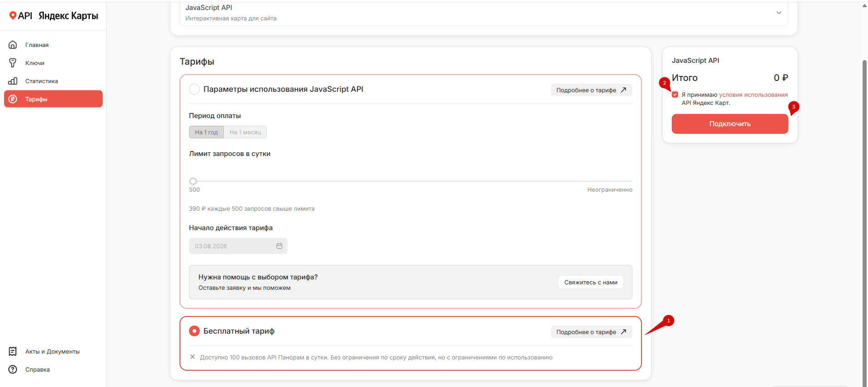Click the Лимит запросов в сутки label

(230, 154)
